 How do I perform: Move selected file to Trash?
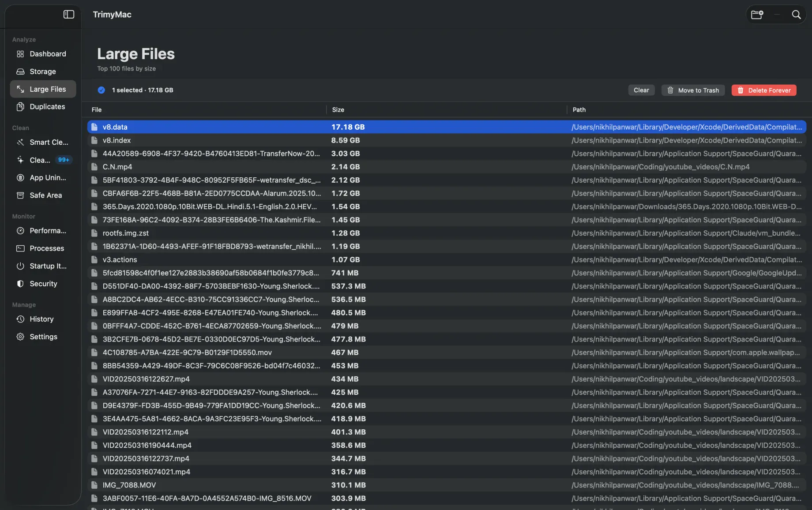pos(693,90)
